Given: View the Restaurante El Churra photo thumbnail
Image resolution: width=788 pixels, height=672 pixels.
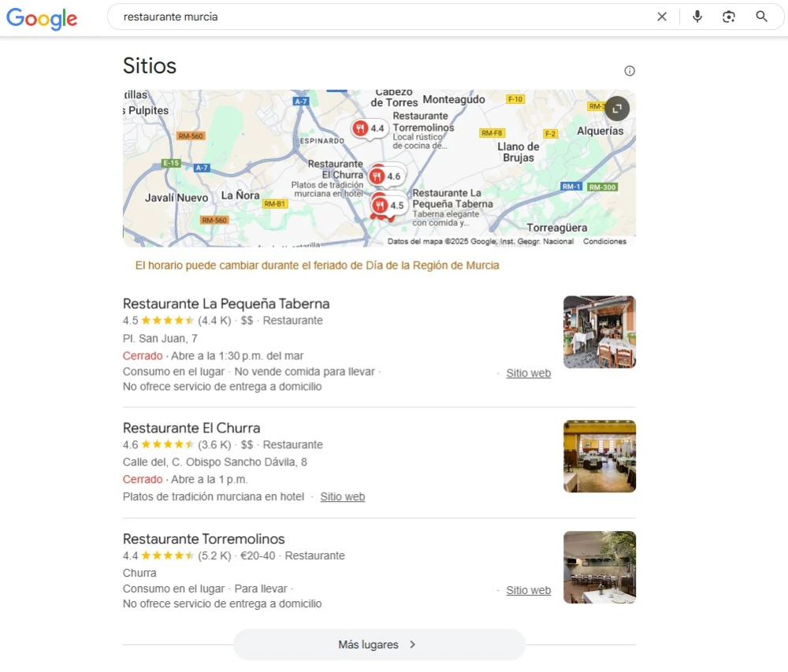Looking at the screenshot, I should (600, 456).
